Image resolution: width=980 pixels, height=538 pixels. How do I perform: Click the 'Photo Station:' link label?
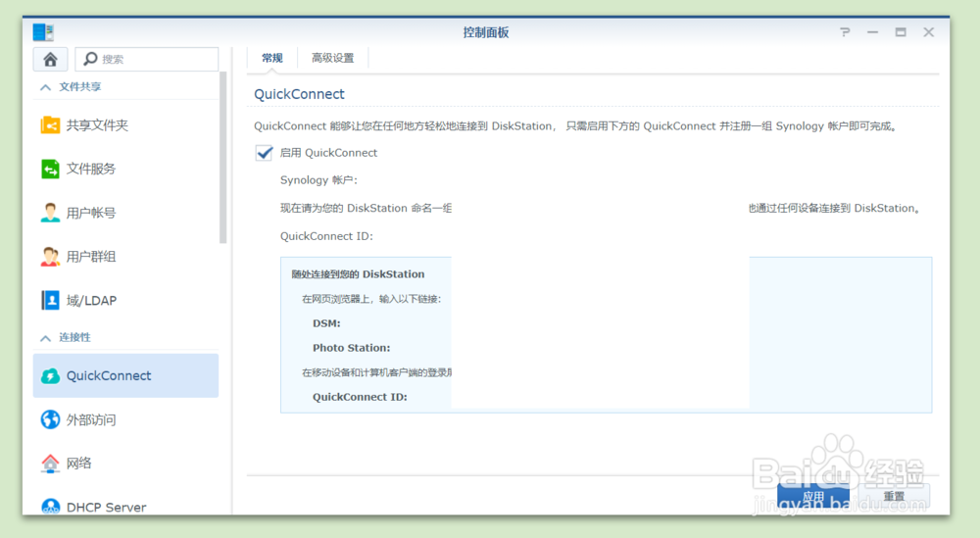pyautogui.click(x=351, y=348)
